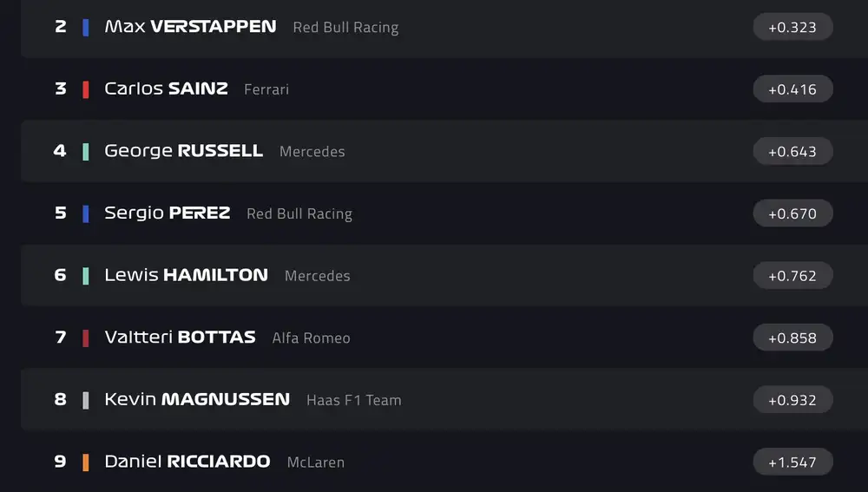Select the +1.547 time badge
This screenshot has height=492, width=868.
[x=792, y=462]
